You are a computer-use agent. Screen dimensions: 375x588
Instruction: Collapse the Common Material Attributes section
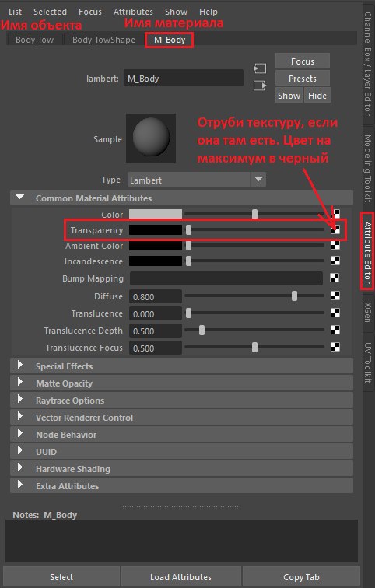[20, 198]
